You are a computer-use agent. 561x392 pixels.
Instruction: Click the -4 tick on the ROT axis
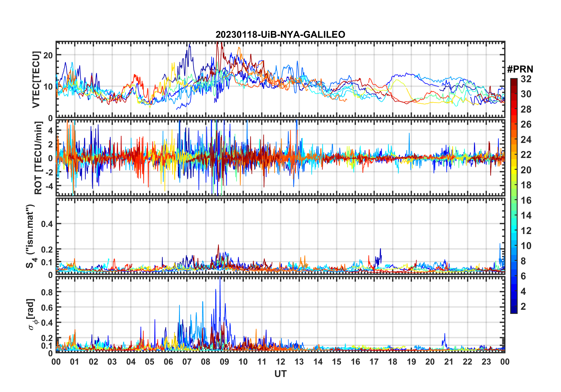point(49,186)
